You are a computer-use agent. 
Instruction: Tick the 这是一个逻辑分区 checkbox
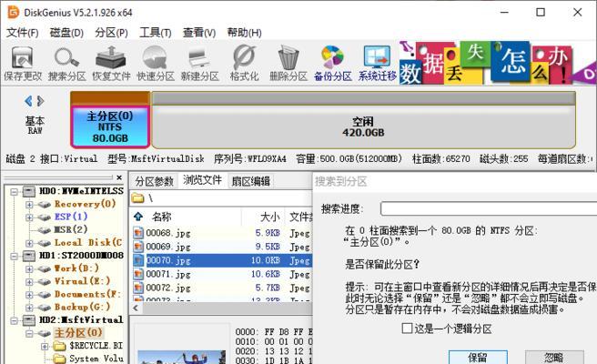point(407,329)
